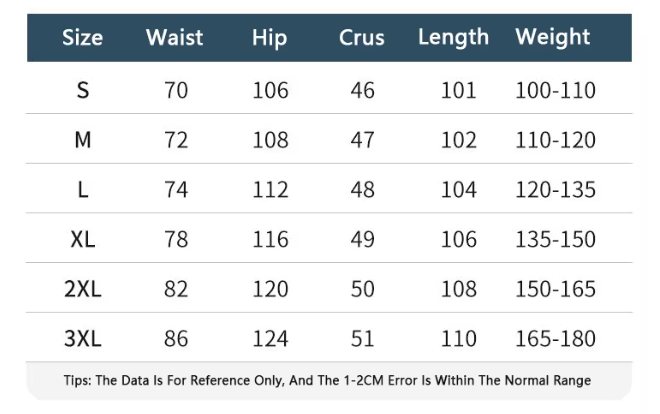
Task: Click hip value 124 in 3XL row
Action: click(270, 339)
